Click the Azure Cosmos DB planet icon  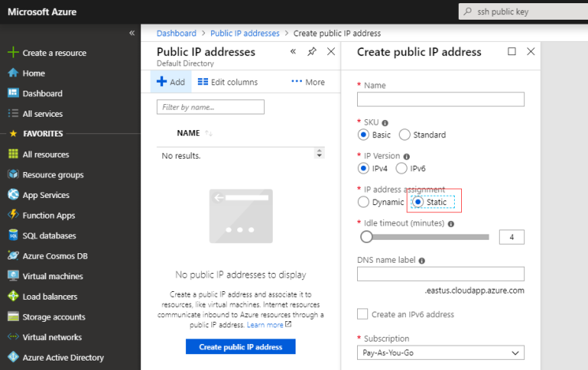13,256
